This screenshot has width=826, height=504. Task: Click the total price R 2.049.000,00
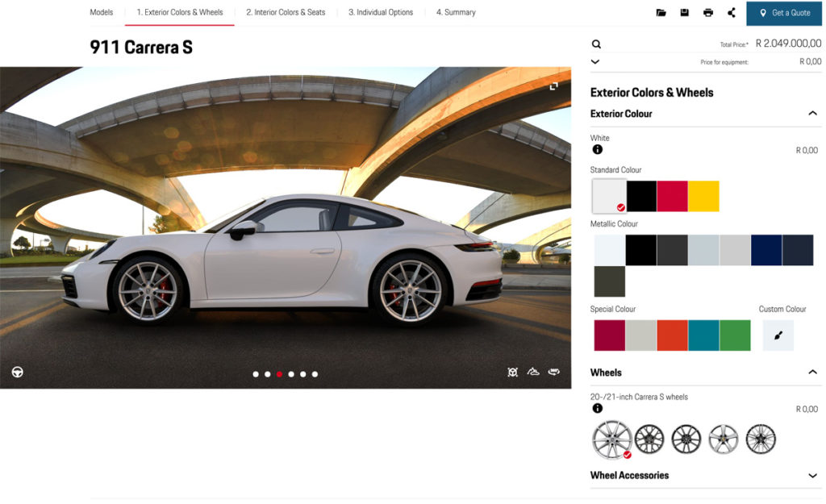789,44
